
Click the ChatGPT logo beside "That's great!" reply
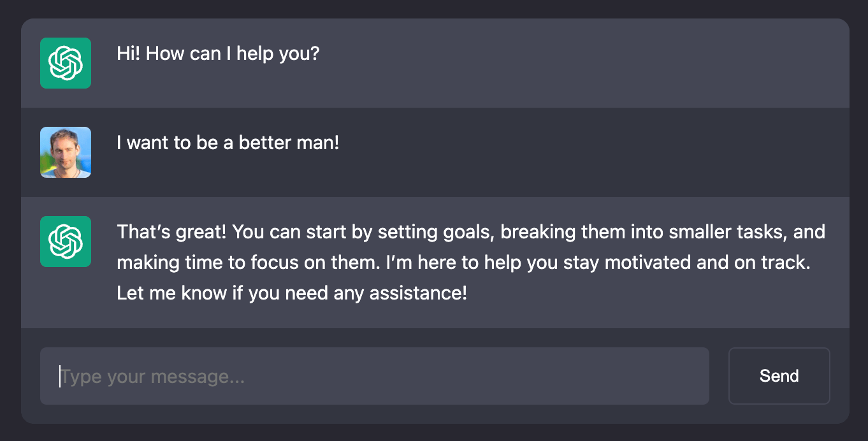tap(66, 242)
